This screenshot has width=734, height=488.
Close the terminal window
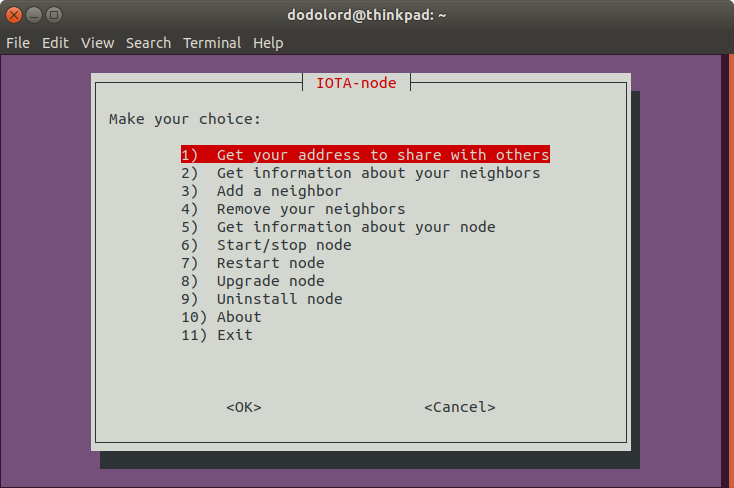(x=14, y=15)
